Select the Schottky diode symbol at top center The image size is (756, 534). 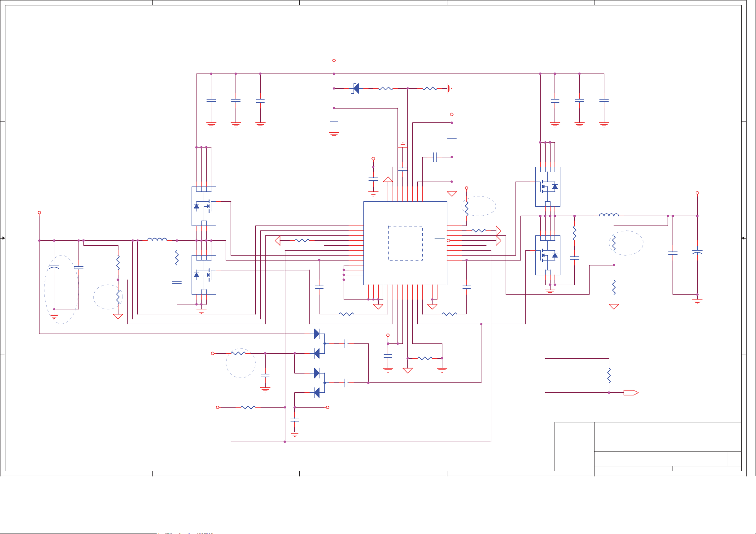tap(356, 89)
